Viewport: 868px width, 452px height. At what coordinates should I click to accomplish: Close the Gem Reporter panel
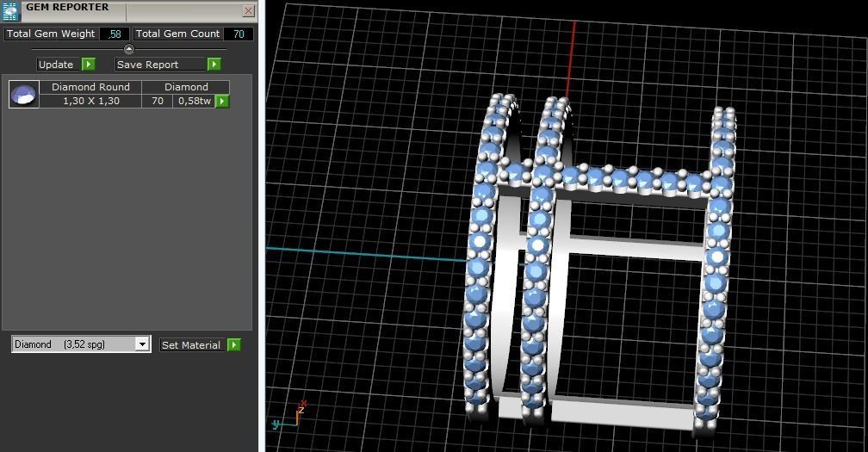coord(249,10)
